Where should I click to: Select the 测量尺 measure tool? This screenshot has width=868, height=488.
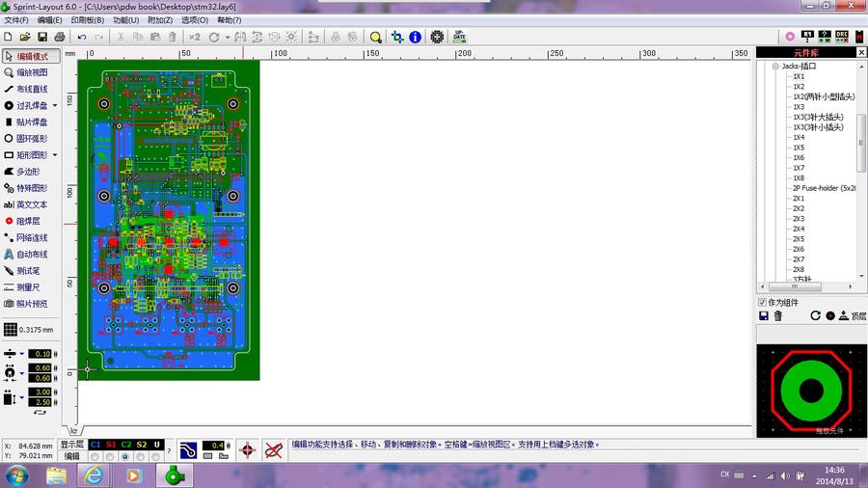coord(28,286)
